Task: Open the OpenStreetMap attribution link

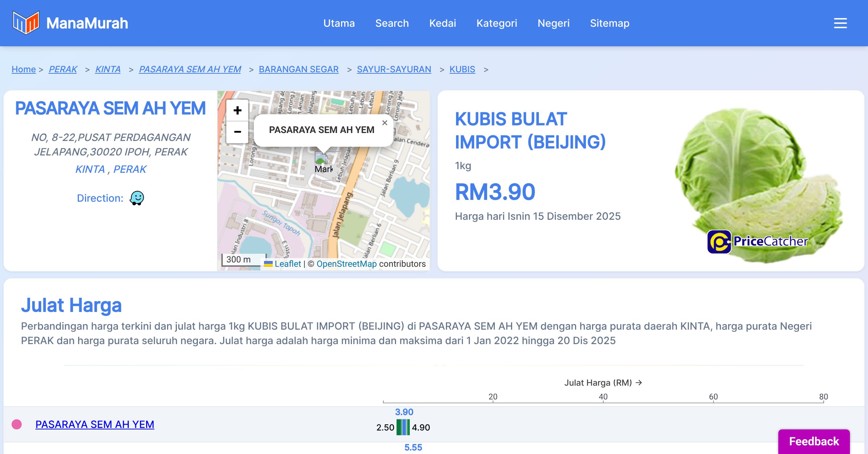Action: point(346,264)
